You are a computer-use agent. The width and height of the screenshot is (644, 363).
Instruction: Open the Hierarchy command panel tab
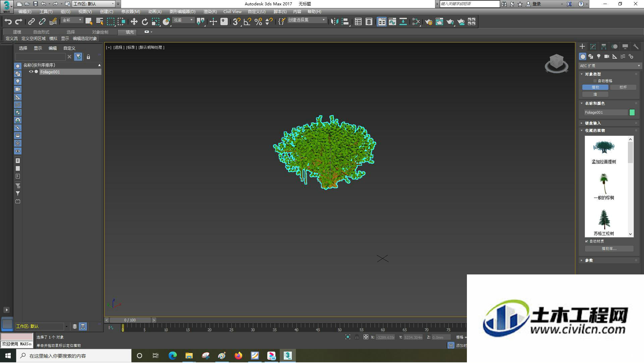(x=604, y=47)
